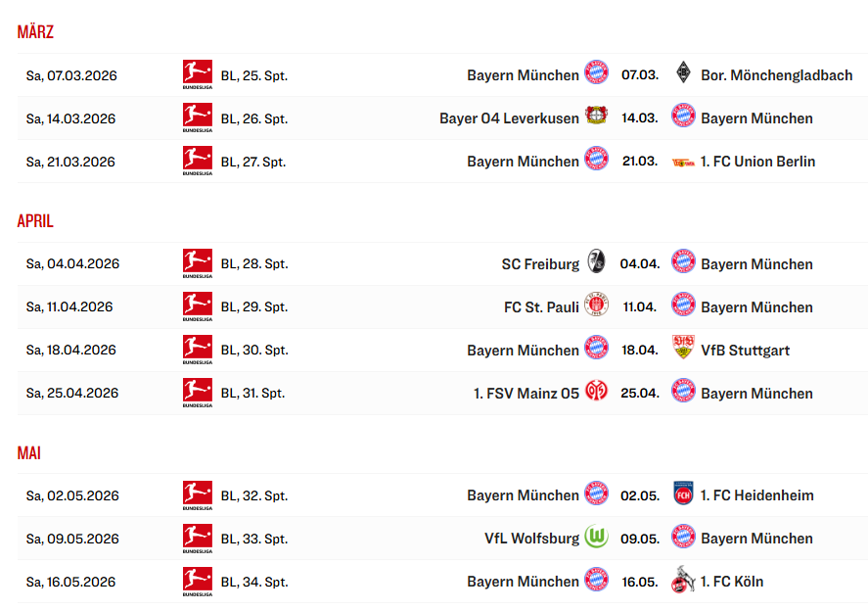Open the 1. FC Heidenheim team link
The image size is (868, 611).
click(x=756, y=495)
